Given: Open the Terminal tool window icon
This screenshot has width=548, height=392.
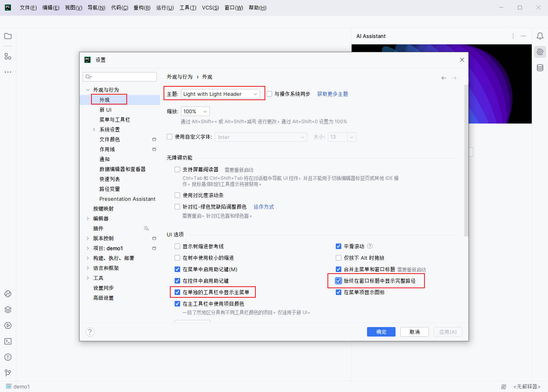Looking at the screenshot, I should point(8,341).
